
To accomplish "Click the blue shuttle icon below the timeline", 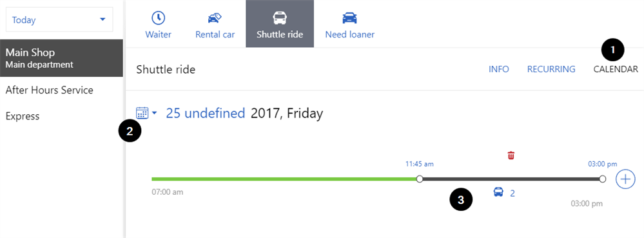I will [498, 192].
